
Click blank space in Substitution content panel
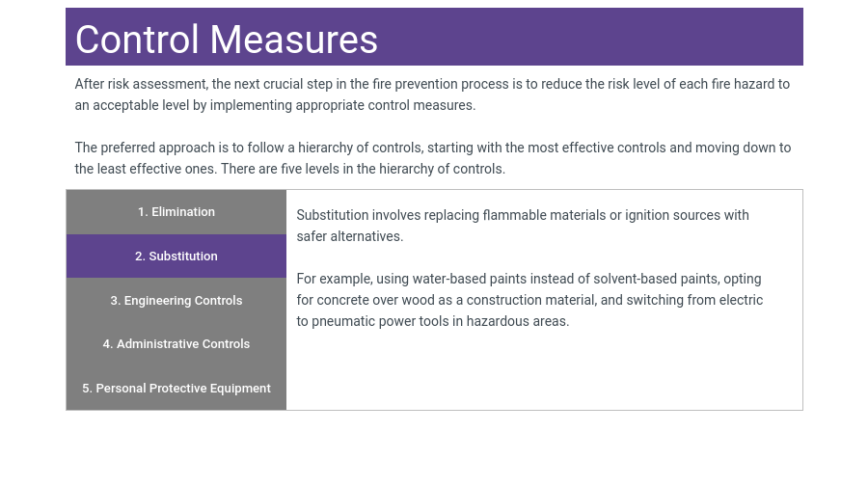click(540, 376)
